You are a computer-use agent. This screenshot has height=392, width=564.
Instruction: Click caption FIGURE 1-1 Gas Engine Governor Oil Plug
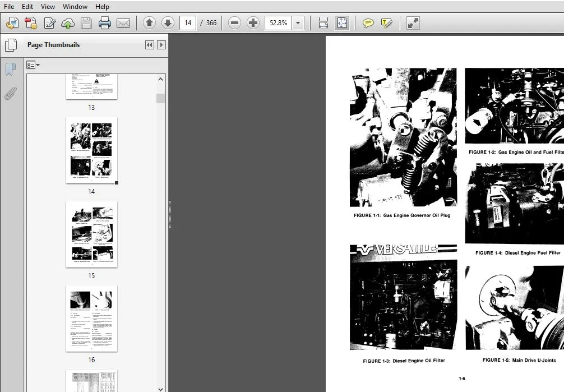coord(402,215)
